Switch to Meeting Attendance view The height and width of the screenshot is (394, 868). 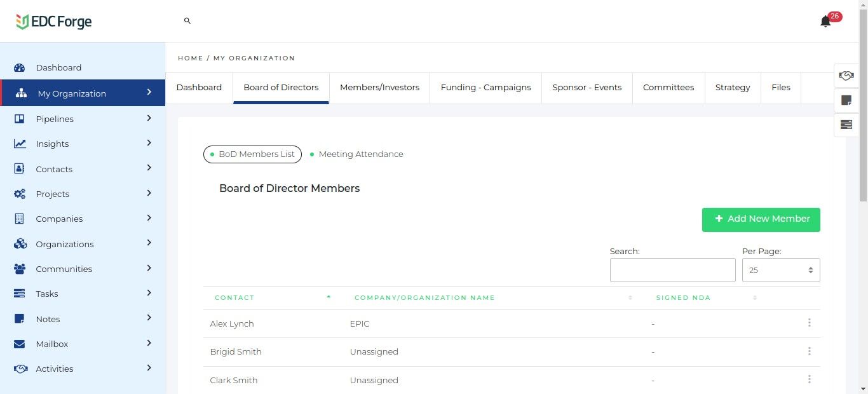(x=360, y=154)
